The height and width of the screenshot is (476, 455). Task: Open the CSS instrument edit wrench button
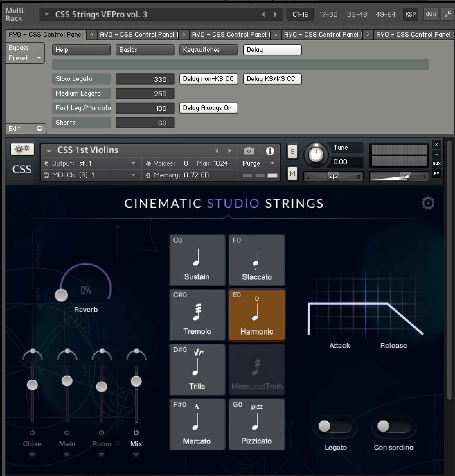point(23,149)
